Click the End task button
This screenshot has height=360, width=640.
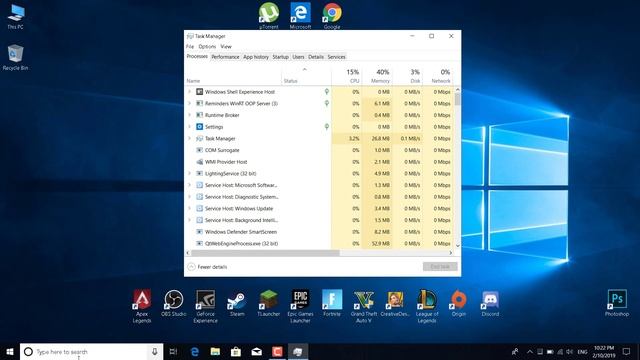tap(440, 267)
